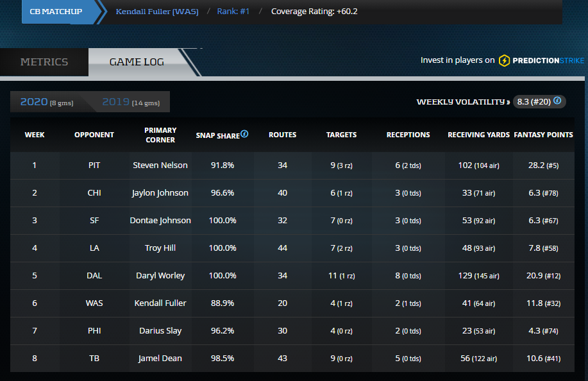Click Darius Slay in the week 7 row
588x381 pixels.
[160, 331]
